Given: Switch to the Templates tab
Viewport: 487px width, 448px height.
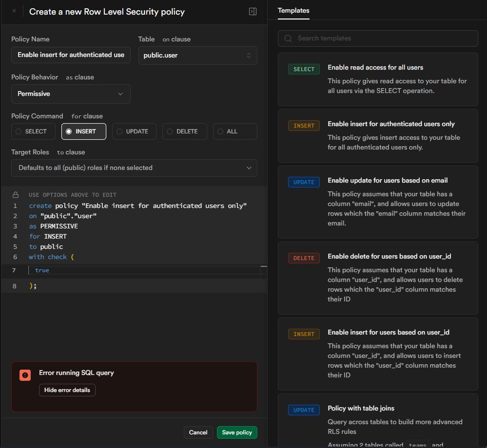Looking at the screenshot, I should (293, 10).
